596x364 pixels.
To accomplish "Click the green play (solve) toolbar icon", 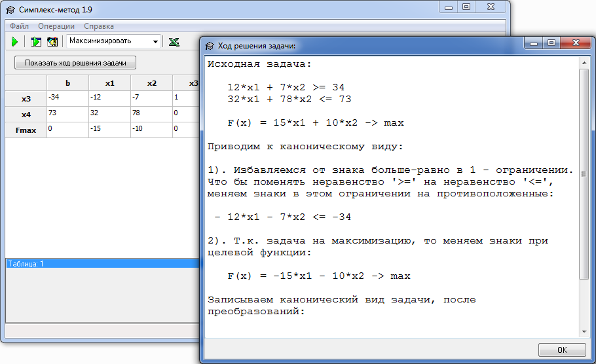I will pos(14,41).
